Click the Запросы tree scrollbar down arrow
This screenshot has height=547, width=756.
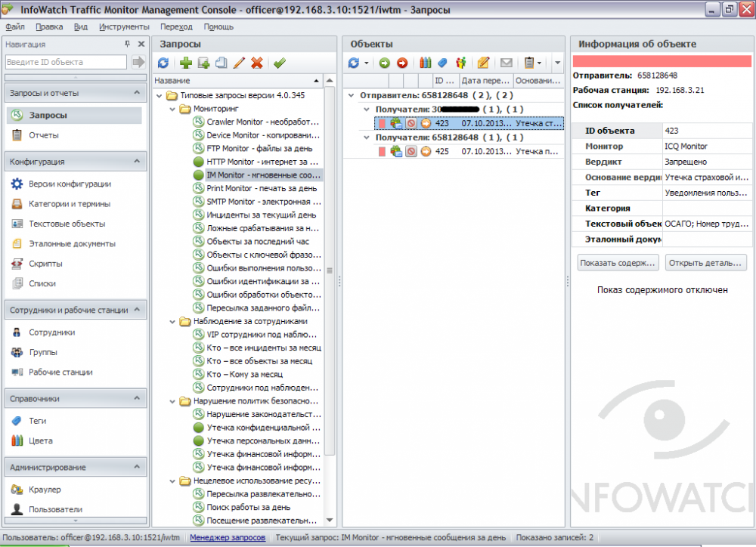[x=330, y=520]
